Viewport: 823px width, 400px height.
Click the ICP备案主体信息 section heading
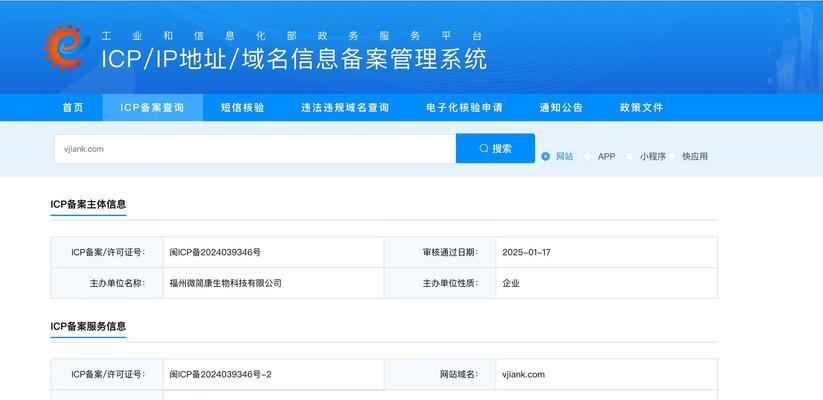tap(88, 204)
